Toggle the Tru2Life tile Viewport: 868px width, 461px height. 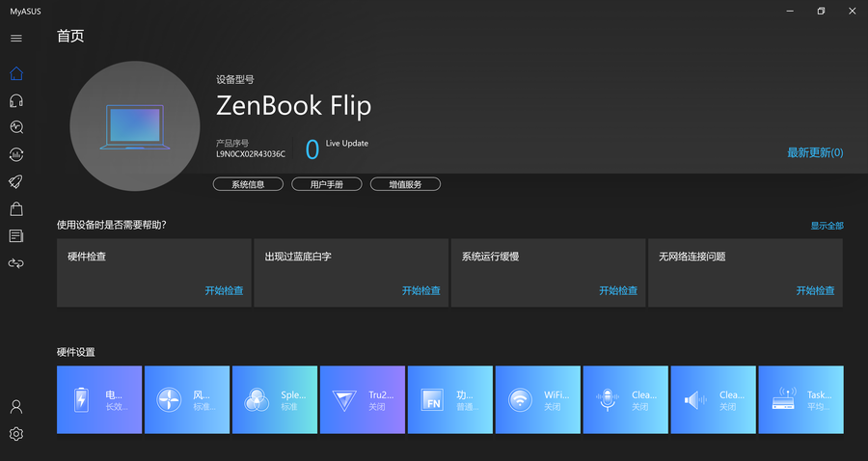362,399
